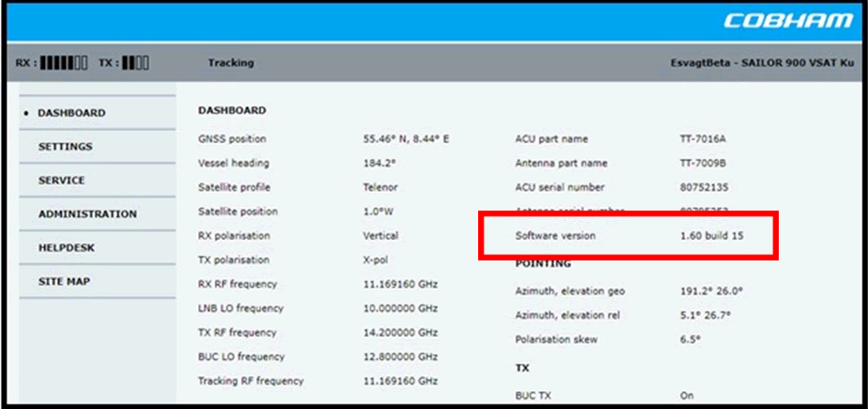
Task: Click the BUC TX On status
Action: click(686, 396)
